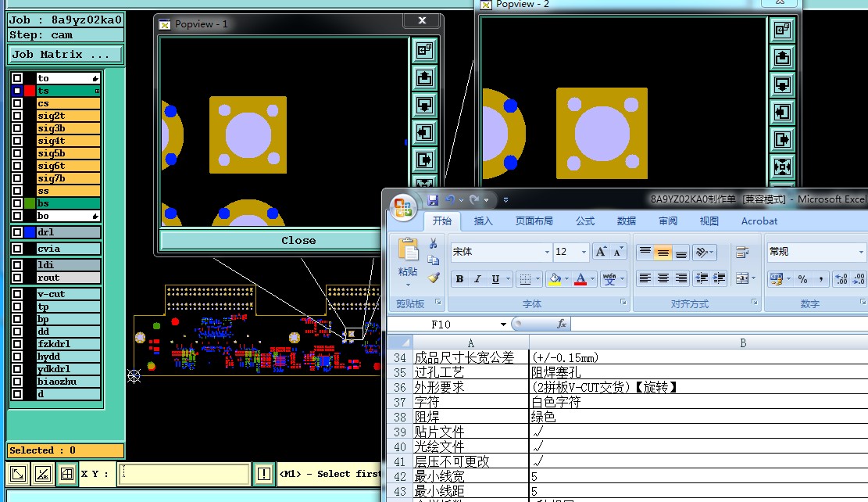Apply bold formatting

pos(459,279)
